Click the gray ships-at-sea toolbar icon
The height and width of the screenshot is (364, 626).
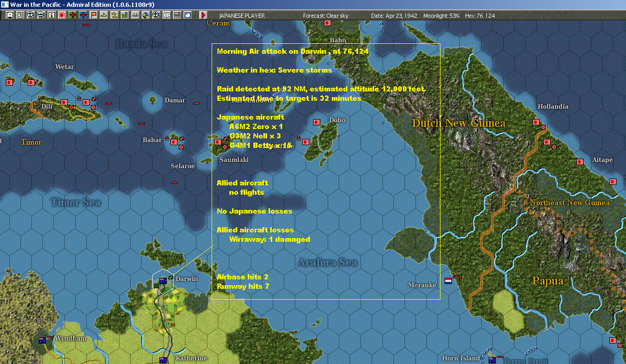click(135, 15)
